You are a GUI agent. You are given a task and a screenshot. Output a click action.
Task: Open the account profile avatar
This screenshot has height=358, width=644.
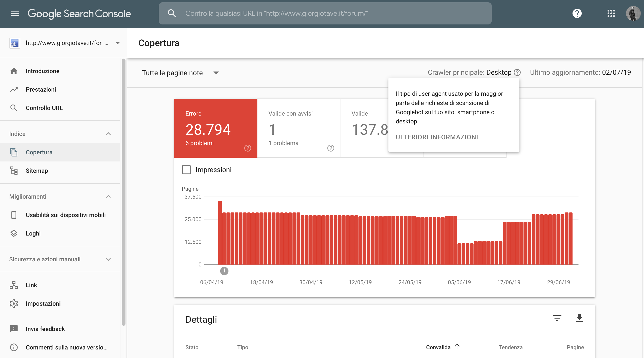point(633,14)
